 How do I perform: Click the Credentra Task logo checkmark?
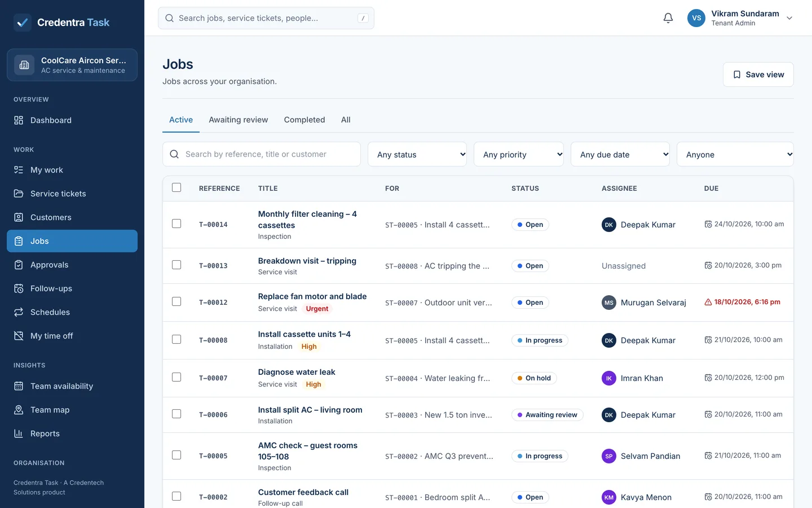pyautogui.click(x=23, y=23)
